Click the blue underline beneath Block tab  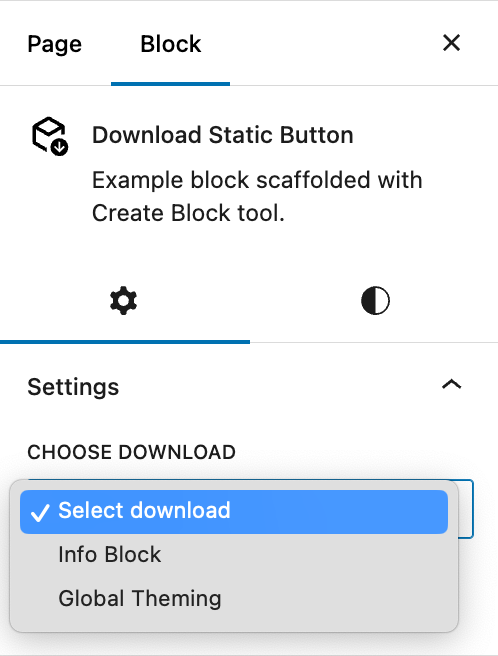tap(170, 84)
